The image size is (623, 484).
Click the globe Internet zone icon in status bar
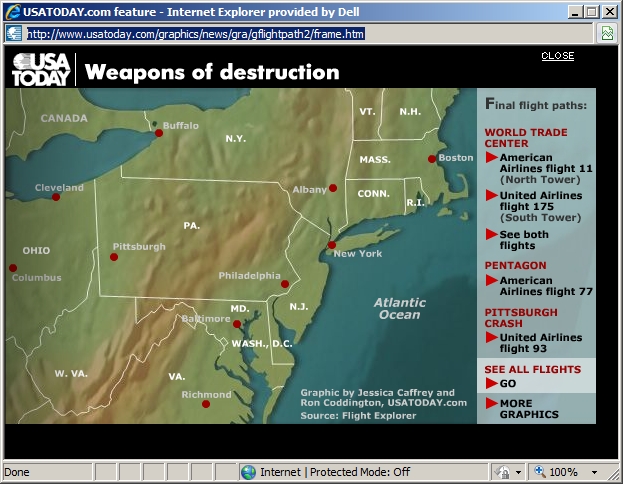248,472
